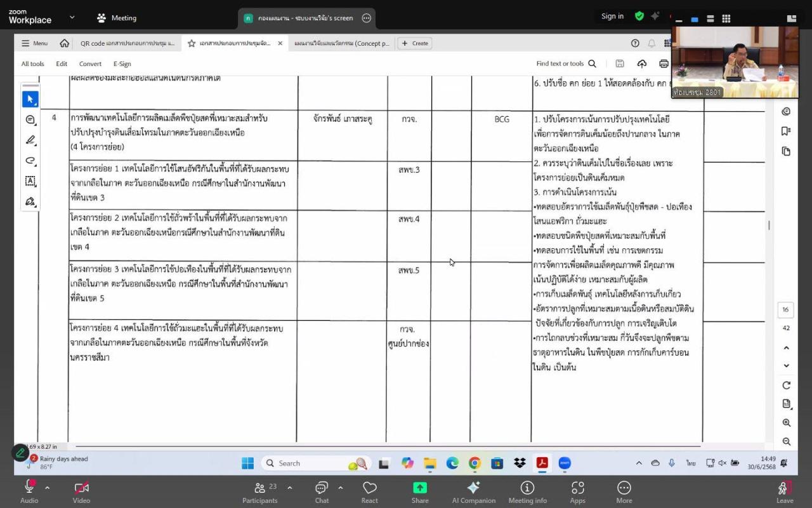The image size is (812, 508).
Task: Open Acrobat help question mark icon
Action: point(635,43)
